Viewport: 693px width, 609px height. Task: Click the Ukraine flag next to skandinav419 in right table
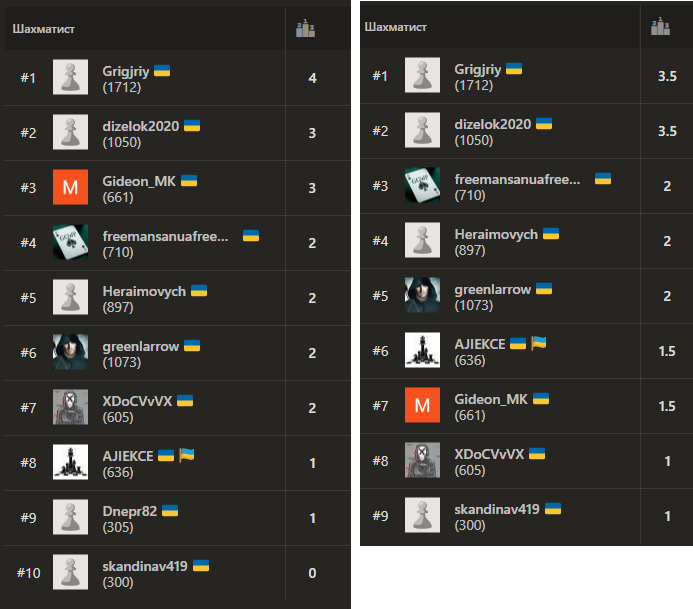[553, 509]
